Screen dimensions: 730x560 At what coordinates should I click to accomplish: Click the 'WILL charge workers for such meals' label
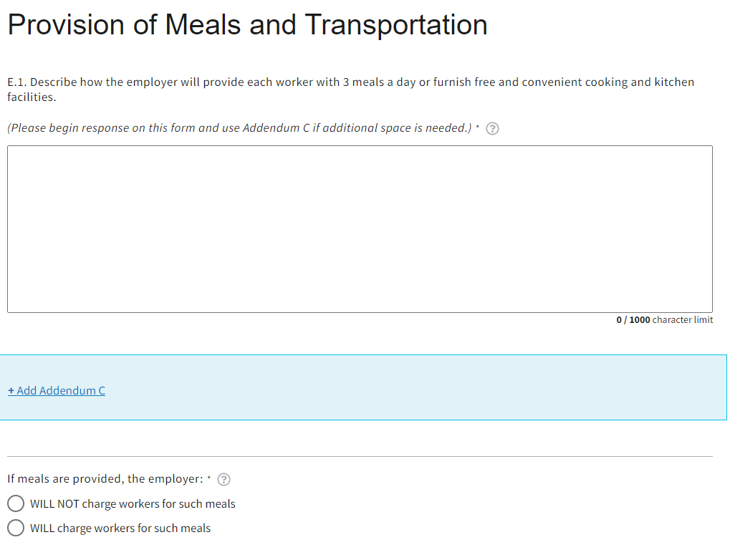pos(120,528)
